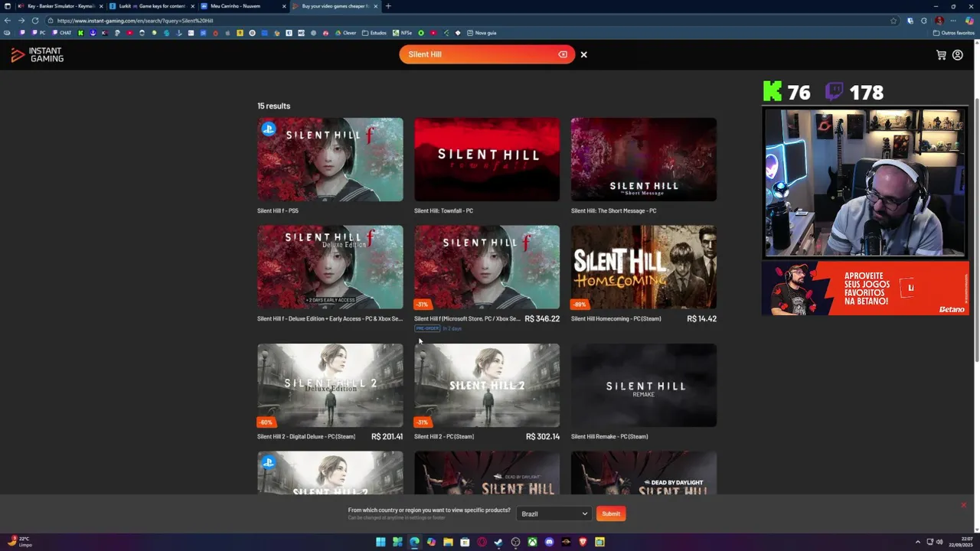Submit the country selection

tap(611, 514)
